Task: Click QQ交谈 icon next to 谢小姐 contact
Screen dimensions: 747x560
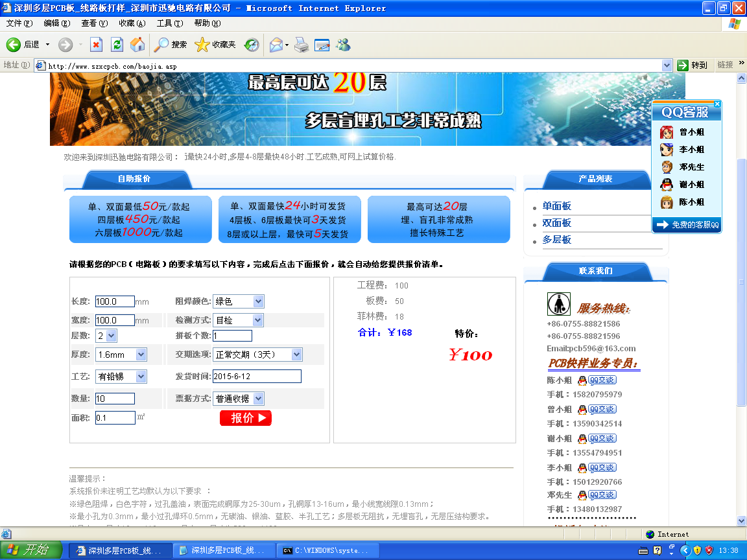Action: point(597,438)
